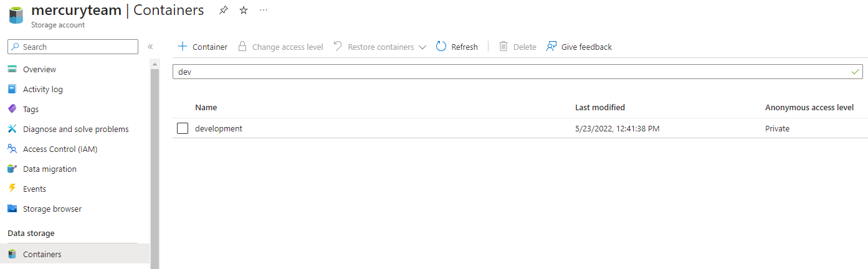868x269 pixels.
Task: Open the Restore containers dropdown
Action: click(379, 47)
